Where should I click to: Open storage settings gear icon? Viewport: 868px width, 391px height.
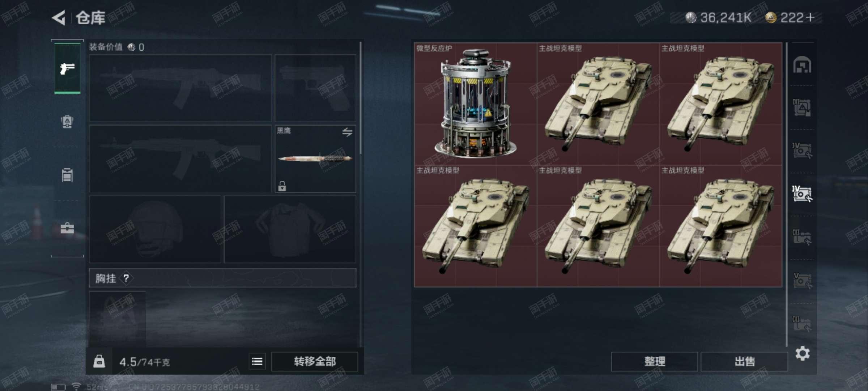pyautogui.click(x=802, y=353)
